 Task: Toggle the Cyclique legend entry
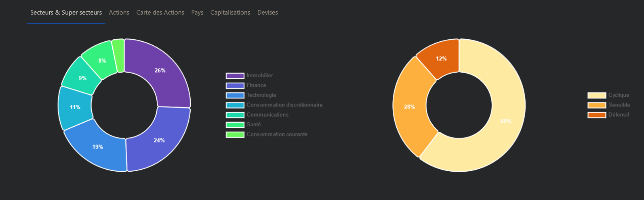[x=619, y=95]
